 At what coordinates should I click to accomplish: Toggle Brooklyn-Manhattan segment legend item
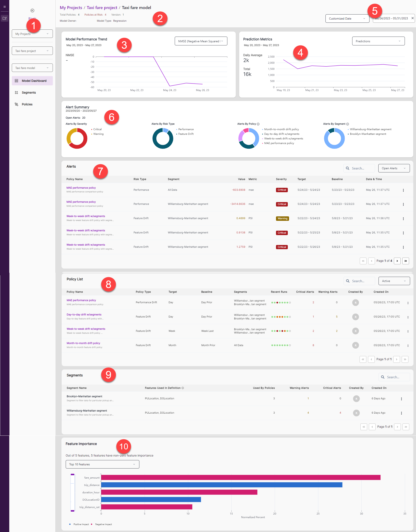[367, 134]
